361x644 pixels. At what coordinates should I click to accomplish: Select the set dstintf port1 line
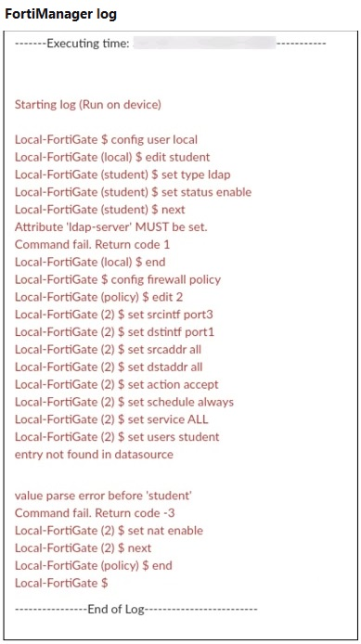pos(114,332)
